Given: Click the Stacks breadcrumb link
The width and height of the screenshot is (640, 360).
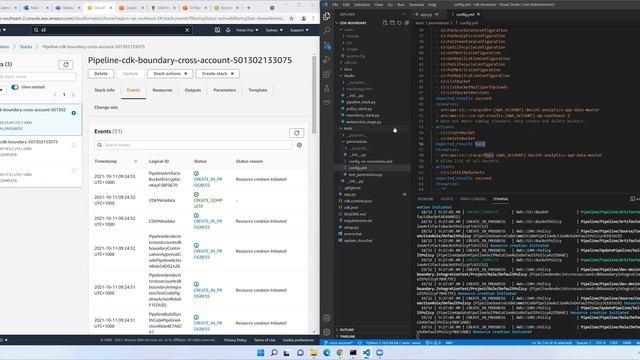Looking at the screenshot, I should point(26,47).
